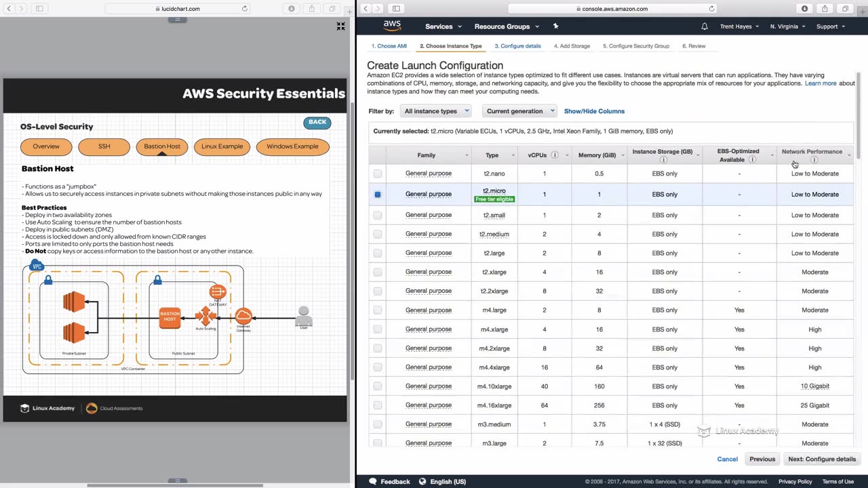
Task: Click the EBS-Optimized Available info icon
Action: [752, 160]
